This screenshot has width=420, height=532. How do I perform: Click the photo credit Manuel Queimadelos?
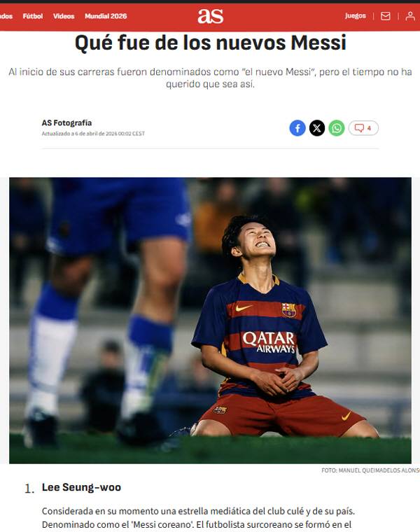point(370,470)
